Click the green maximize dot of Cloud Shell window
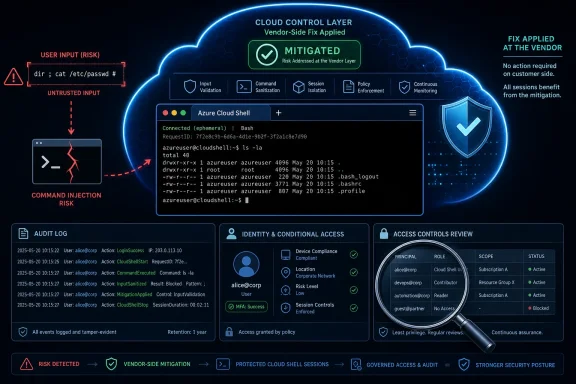The width and height of the screenshot is (576, 384). [183, 113]
